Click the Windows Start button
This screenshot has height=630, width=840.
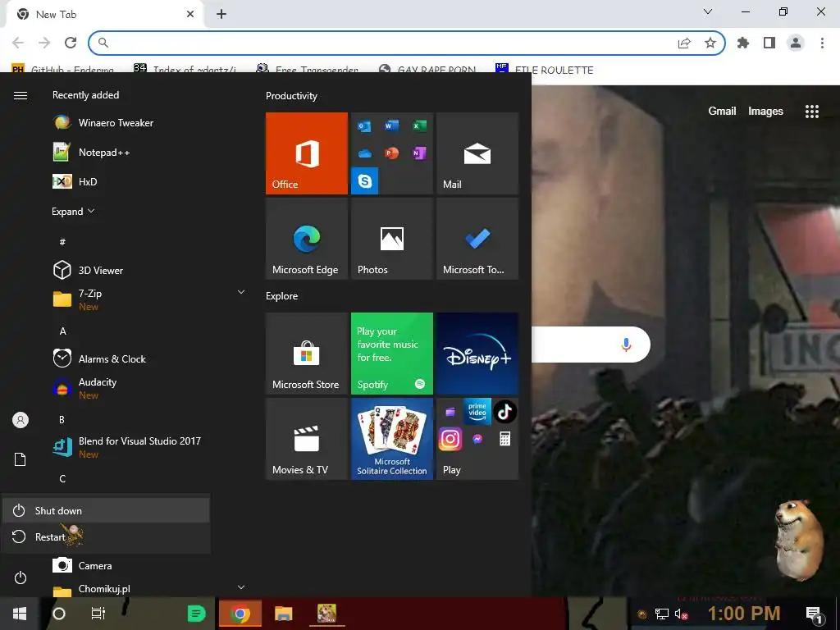point(20,614)
